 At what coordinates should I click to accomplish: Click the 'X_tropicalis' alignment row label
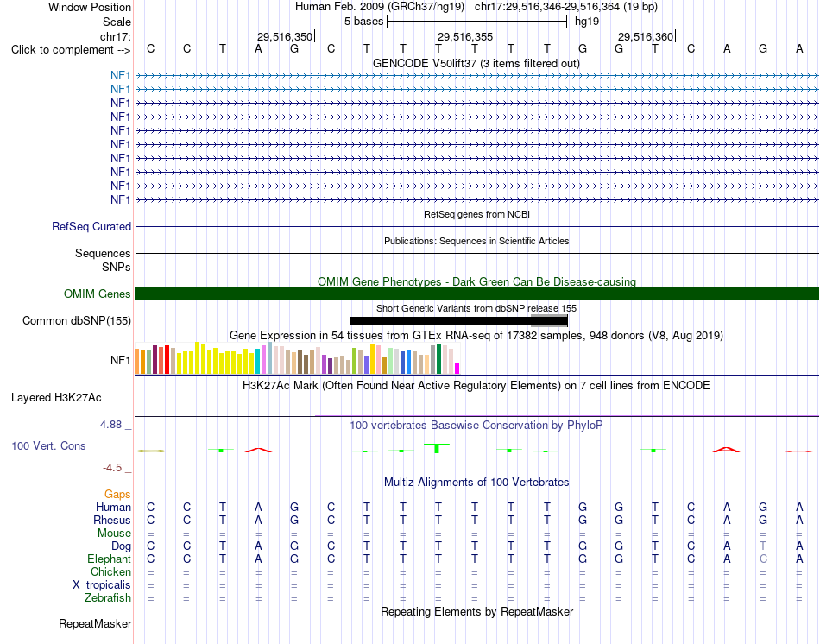pyautogui.click(x=102, y=585)
